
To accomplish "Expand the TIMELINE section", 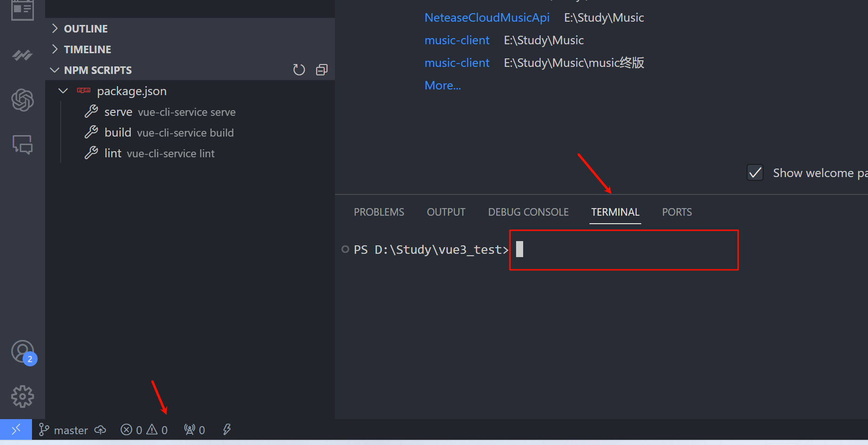I will click(190, 49).
